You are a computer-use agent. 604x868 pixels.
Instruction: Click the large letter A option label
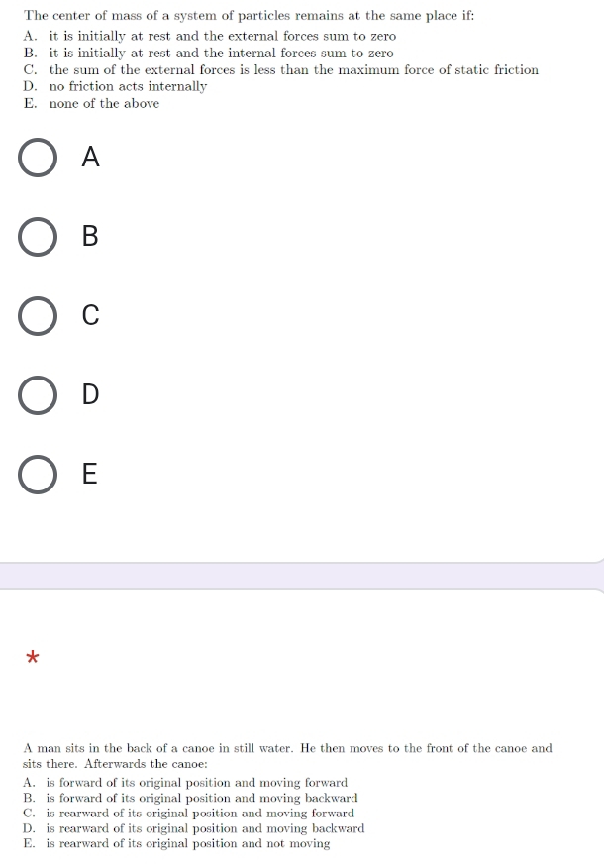tap(91, 157)
